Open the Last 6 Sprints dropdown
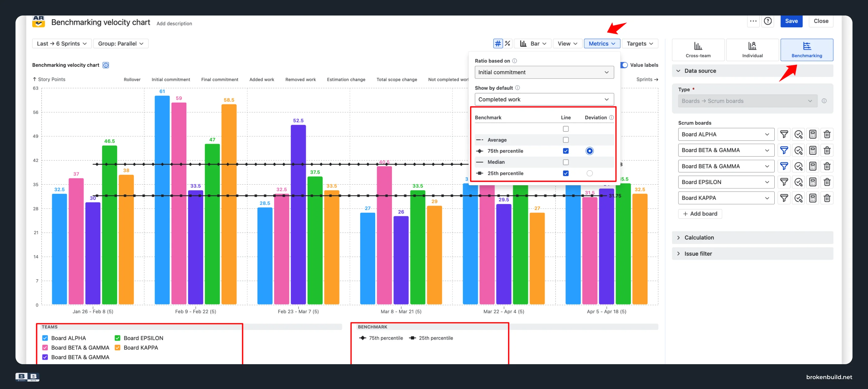 [x=62, y=43]
